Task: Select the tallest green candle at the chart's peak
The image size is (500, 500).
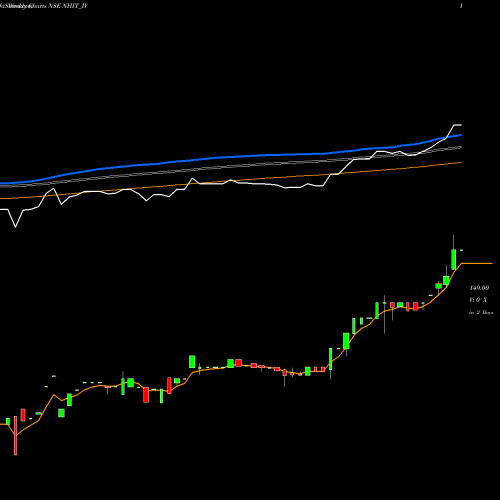Action: point(454,259)
